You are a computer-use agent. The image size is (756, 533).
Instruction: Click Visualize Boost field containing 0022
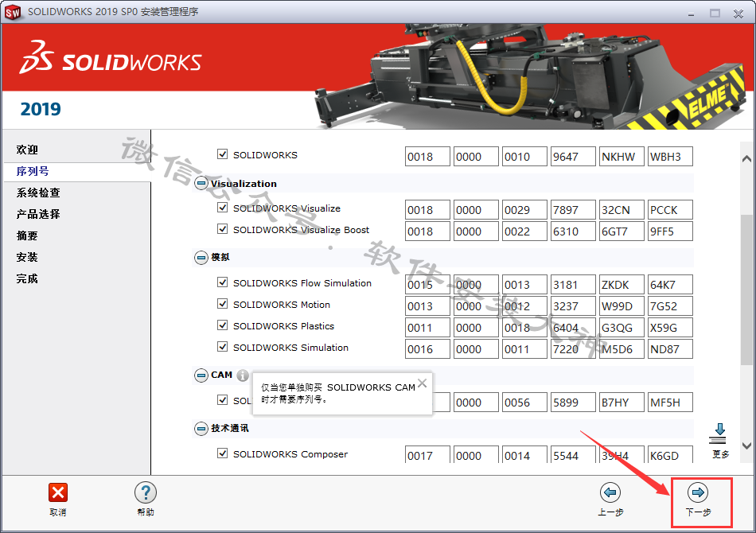[524, 231]
